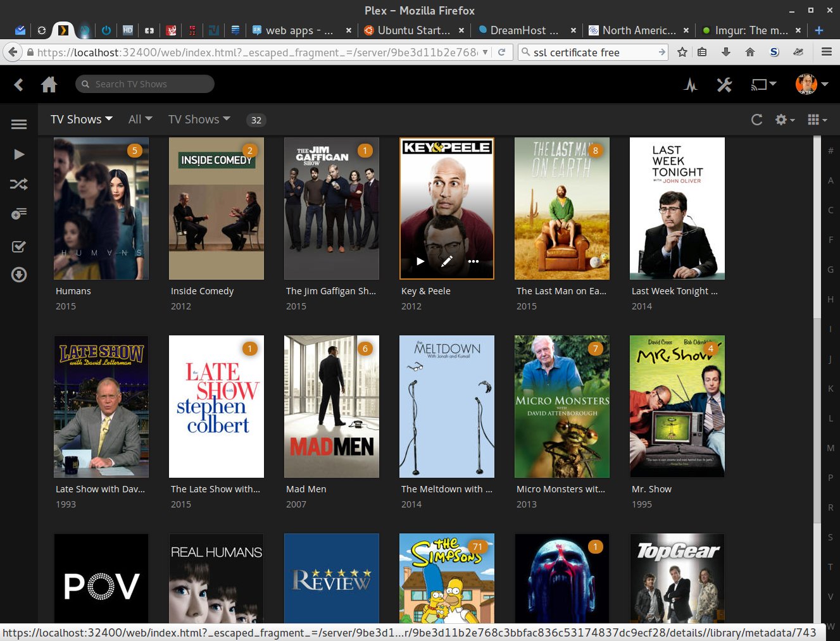Open The Last Man on Earth poster
Viewport: 840px width, 641px height.
562,208
